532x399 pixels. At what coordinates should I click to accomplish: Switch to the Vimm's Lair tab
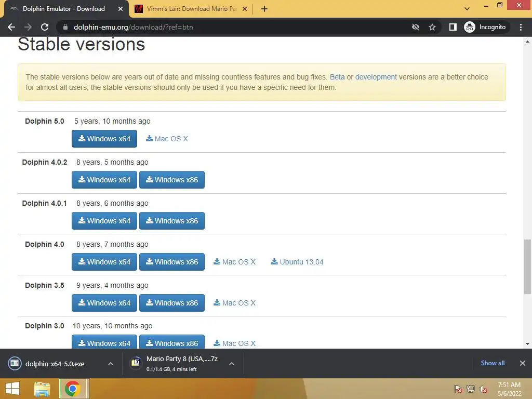coord(191,9)
